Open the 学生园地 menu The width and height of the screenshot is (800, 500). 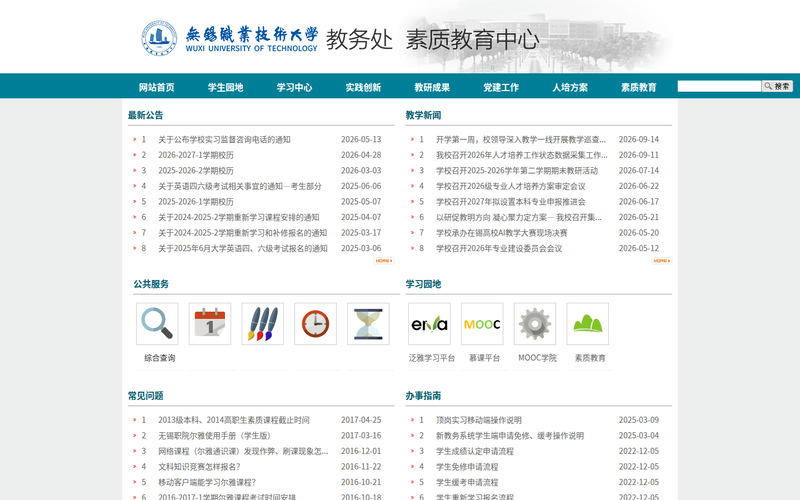point(226,87)
